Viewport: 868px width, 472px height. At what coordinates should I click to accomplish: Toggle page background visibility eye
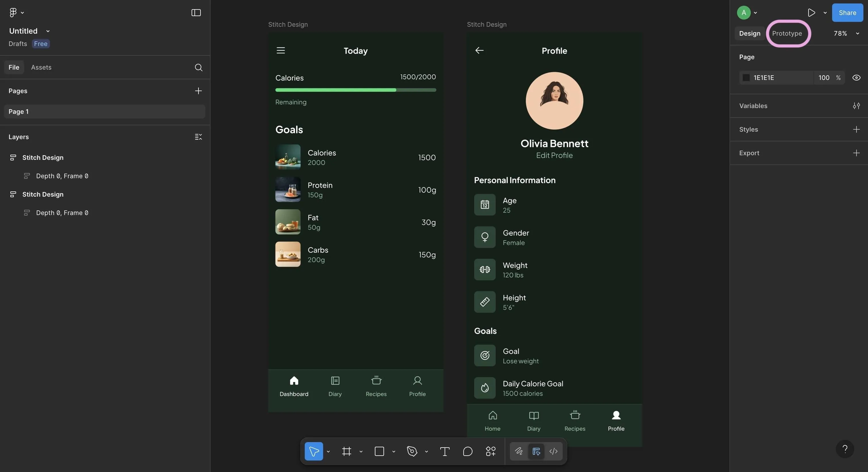[856, 78]
